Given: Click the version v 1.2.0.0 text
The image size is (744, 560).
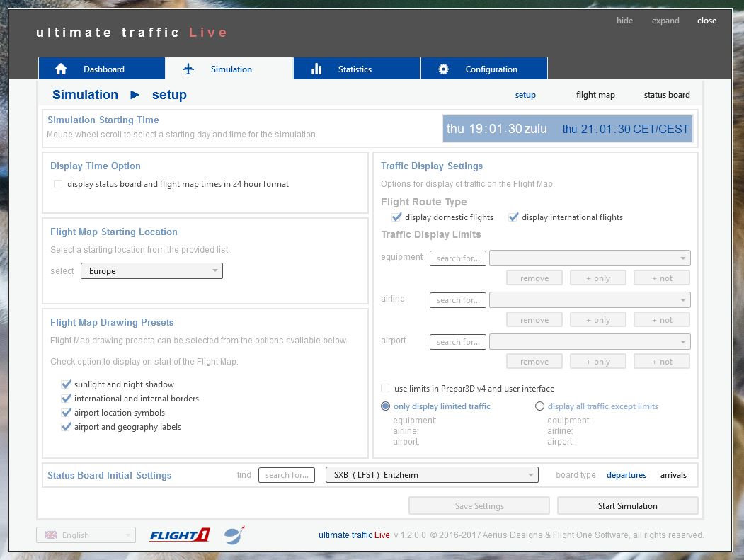Looking at the screenshot, I should coord(410,535).
